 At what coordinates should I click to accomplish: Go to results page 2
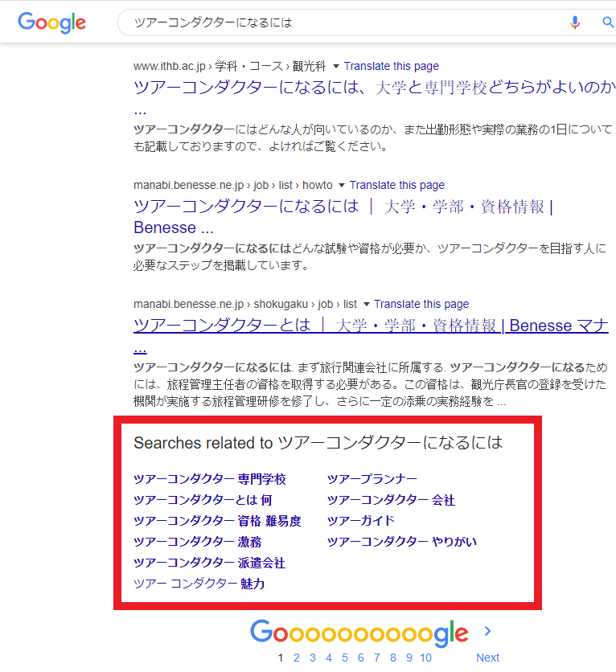click(296, 658)
